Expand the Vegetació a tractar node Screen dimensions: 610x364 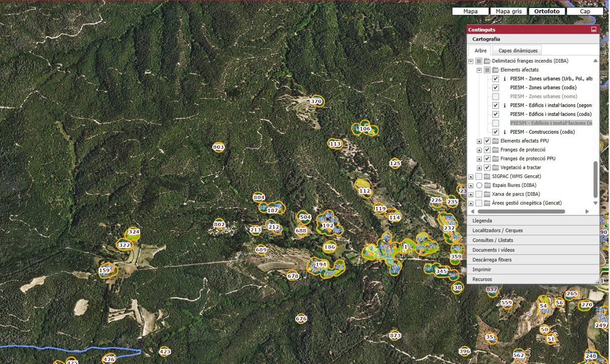479,167
